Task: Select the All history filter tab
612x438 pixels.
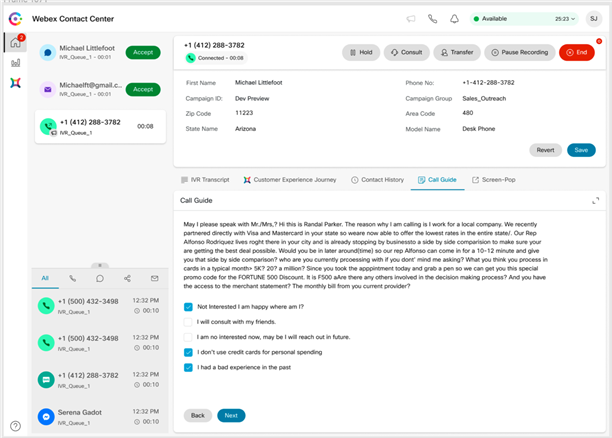Action: [45, 278]
